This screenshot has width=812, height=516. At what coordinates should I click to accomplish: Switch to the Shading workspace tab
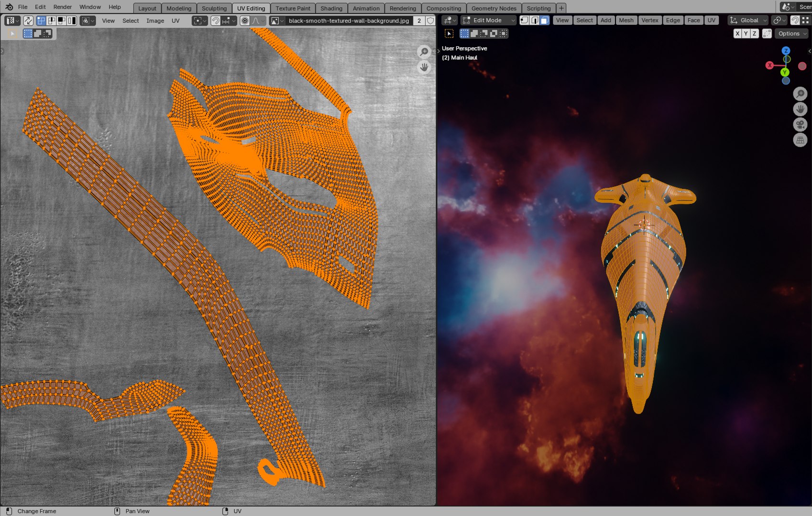[x=331, y=8]
